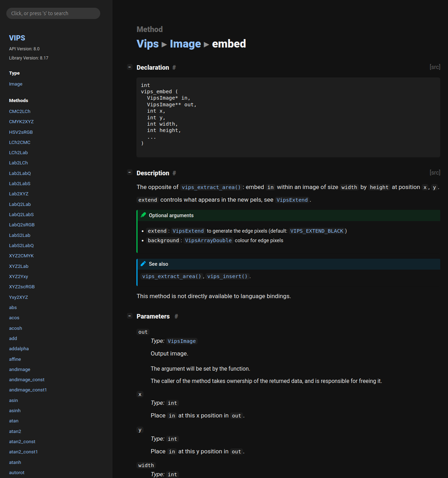
Task: Collapse the Description section toggle
Action: tap(129, 172)
